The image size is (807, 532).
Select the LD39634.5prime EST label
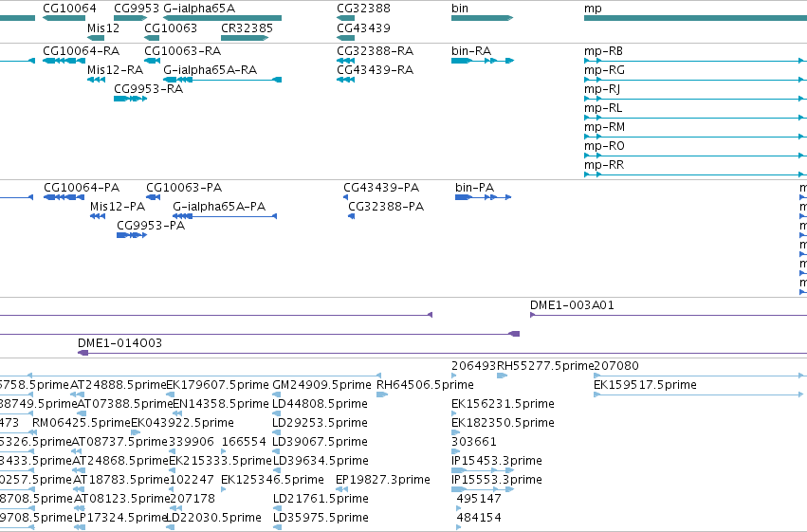321,461
